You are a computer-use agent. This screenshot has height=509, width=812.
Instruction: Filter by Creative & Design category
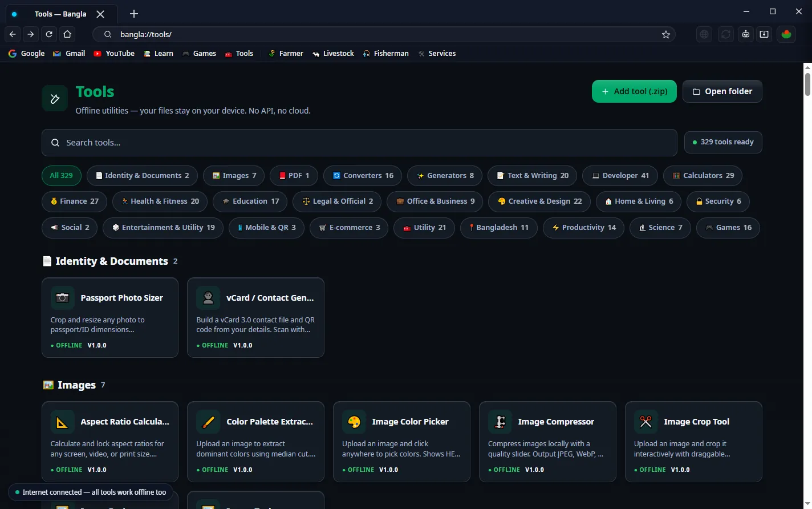point(539,201)
